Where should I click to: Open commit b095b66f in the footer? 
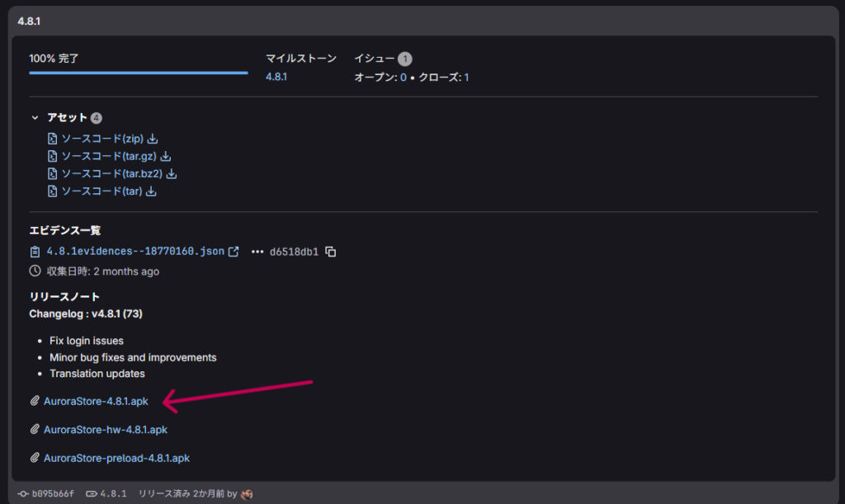coord(53,494)
